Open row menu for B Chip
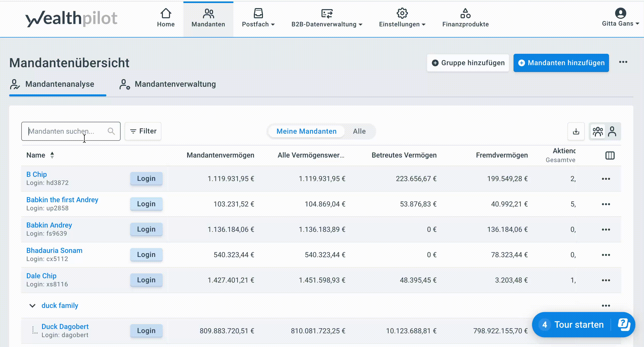 point(606,179)
